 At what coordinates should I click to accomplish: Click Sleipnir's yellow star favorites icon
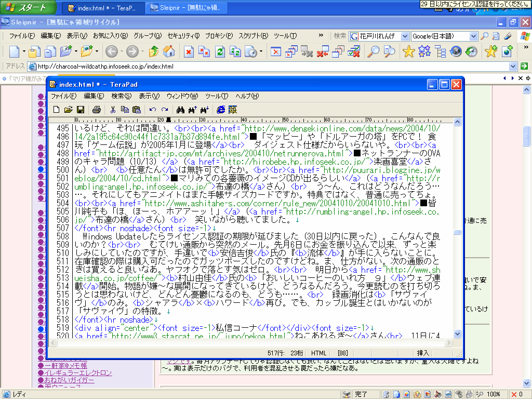pyautogui.click(x=409, y=51)
